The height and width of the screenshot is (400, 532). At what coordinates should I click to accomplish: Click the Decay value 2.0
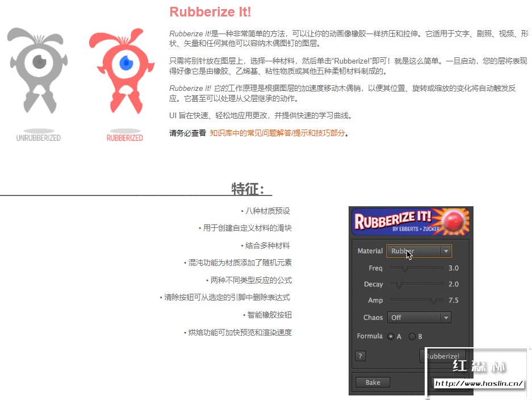pyautogui.click(x=453, y=284)
